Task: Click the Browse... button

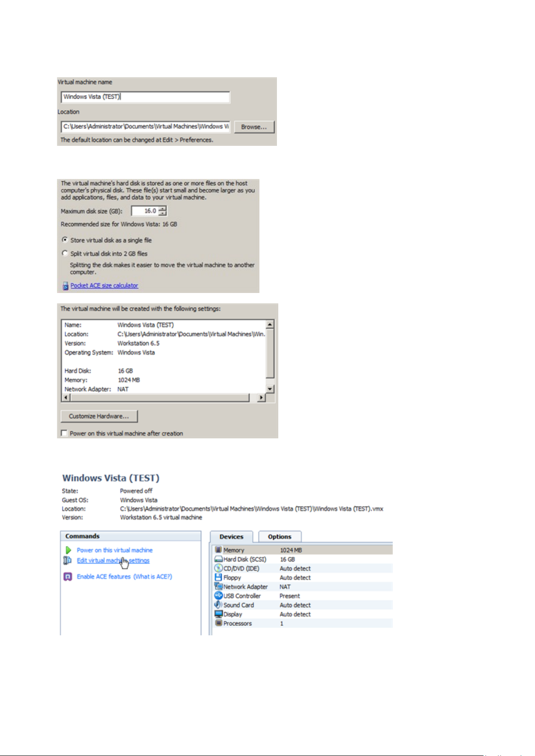Action: [254, 127]
